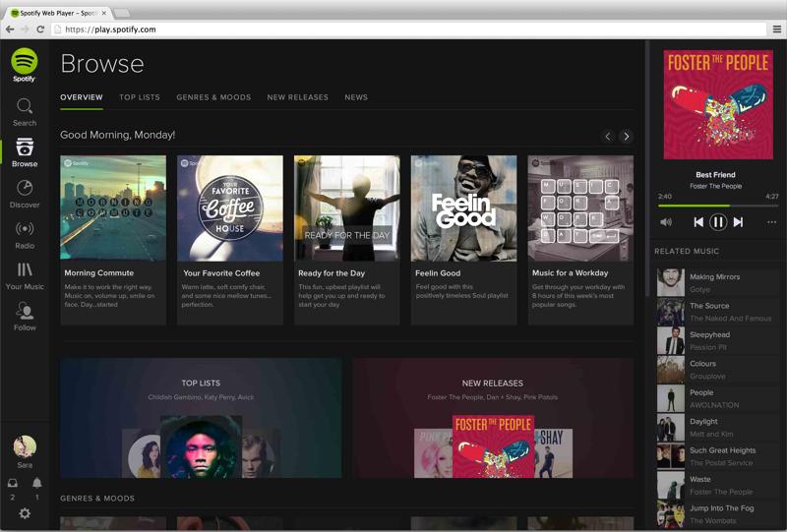The width and height of the screenshot is (787, 532).
Task: Open the New Releases banner
Action: click(x=493, y=418)
